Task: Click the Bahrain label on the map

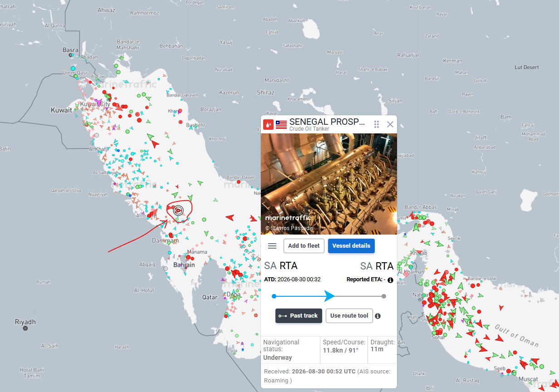Action: pyautogui.click(x=184, y=265)
